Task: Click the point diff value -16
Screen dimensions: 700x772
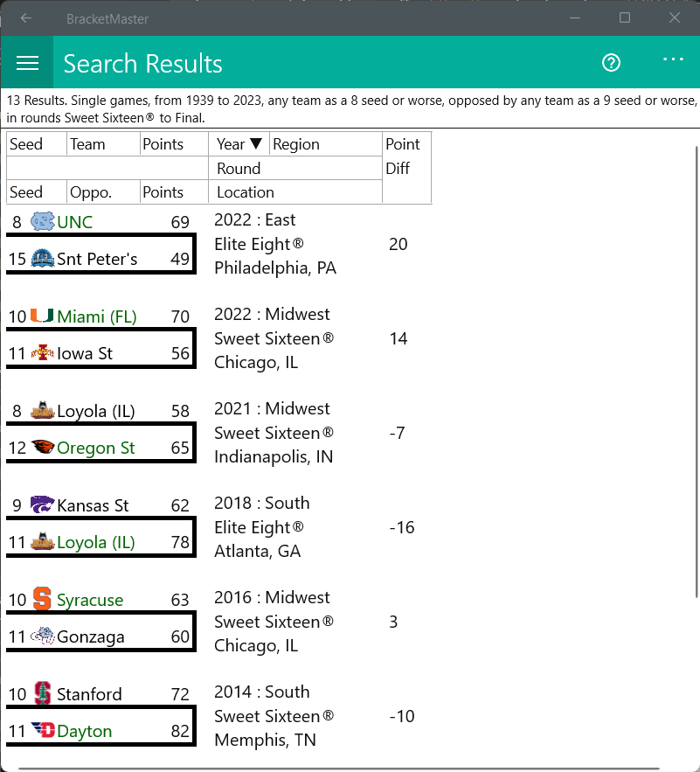Action: click(402, 527)
